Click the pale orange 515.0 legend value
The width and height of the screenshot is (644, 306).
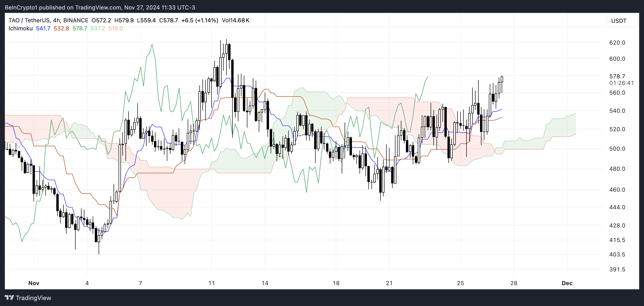115,28
